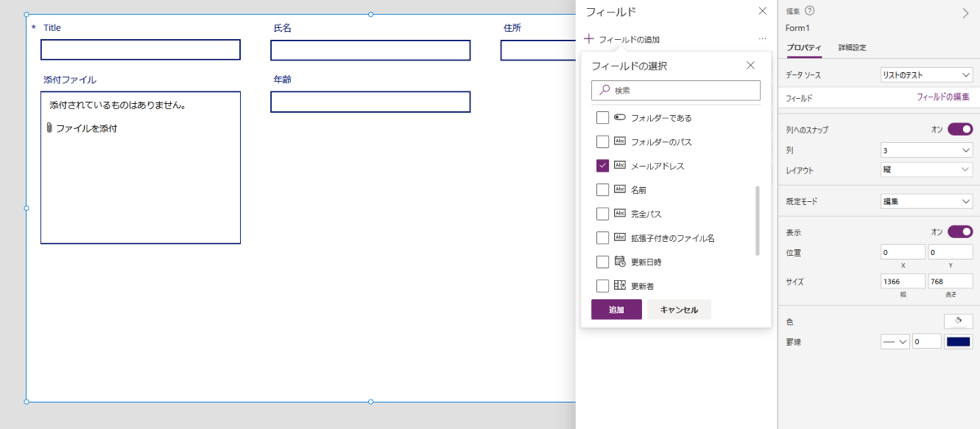Switch to the プロパティ tab
Image resolution: width=980 pixels, height=429 pixels.
click(x=804, y=47)
